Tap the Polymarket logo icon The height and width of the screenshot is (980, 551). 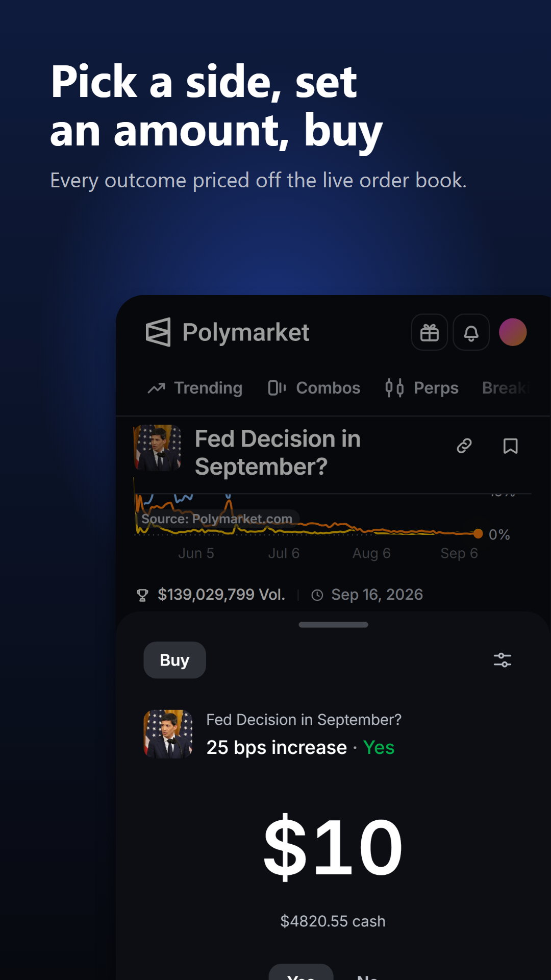coord(158,332)
